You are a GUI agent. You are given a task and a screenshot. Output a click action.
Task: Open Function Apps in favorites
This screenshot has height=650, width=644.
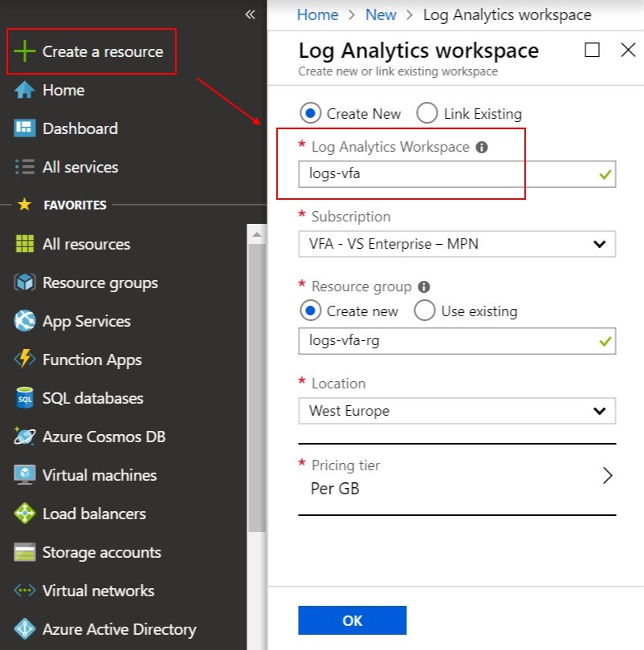[x=92, y=360]
